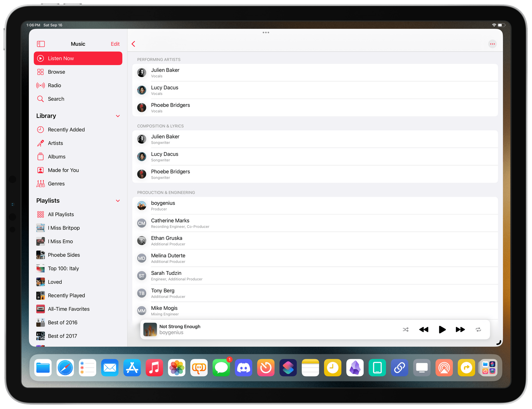Skip to previous track
The width and height of the screenshot is (532, 409).
point(424,330)
